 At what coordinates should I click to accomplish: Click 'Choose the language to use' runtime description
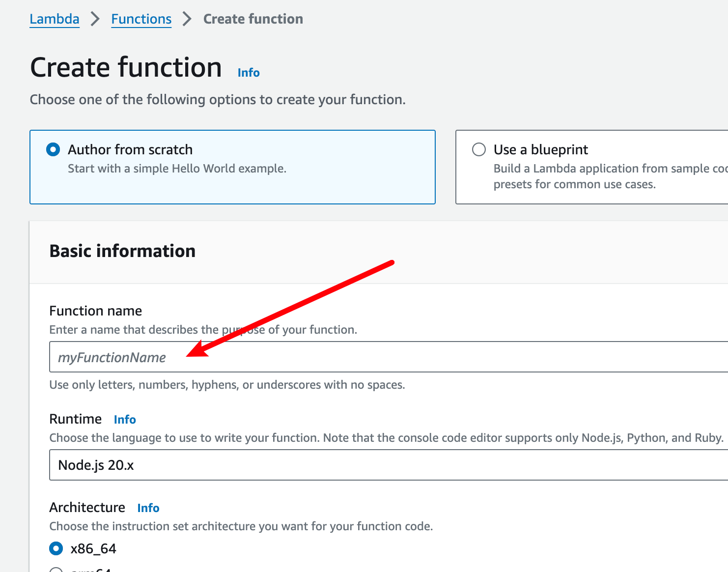(386, 438)
